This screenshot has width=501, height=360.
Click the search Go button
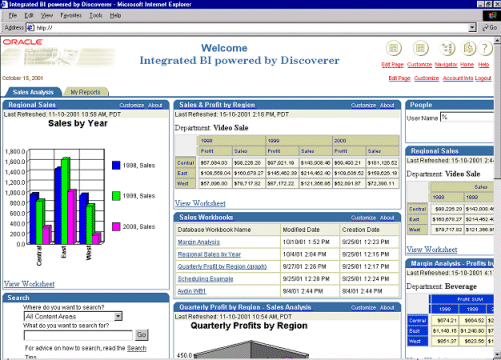141,334
